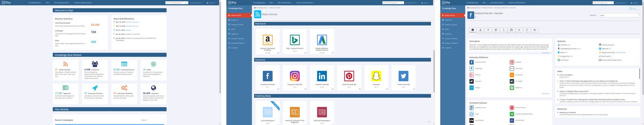Switch to the Timing tab
The width and height of the screenshot is (644, 125).
(x=527, y=31)
